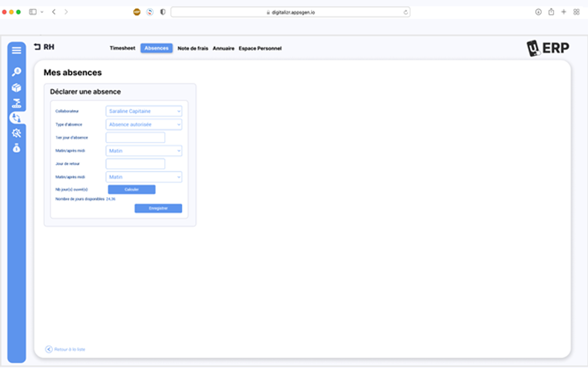Reload the page with the refresh icon
This screenshot has width=588, height=368.
[x=405, y=12]
